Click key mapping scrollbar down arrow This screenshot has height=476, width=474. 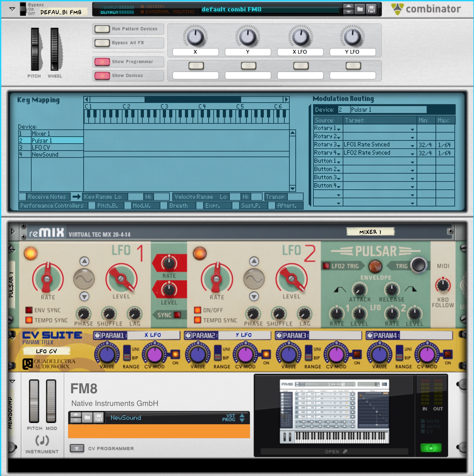pos(293,188)
